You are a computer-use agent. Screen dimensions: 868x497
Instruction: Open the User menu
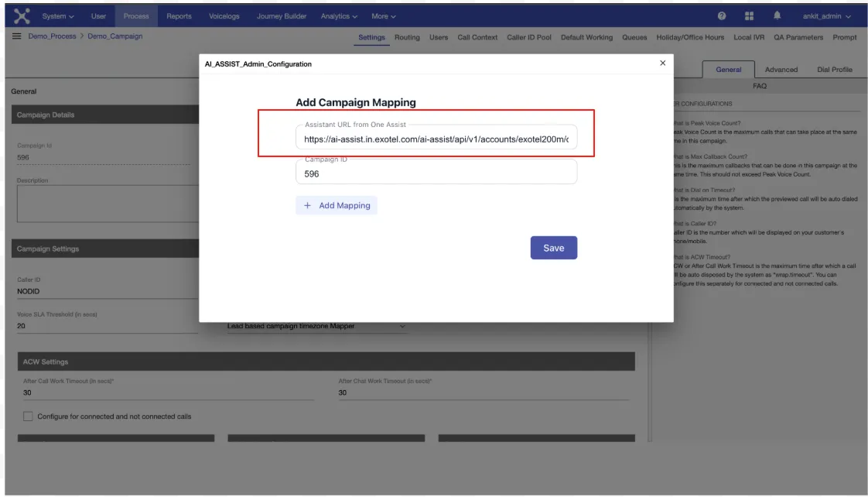pyautogui.click(x=98, y=16)
